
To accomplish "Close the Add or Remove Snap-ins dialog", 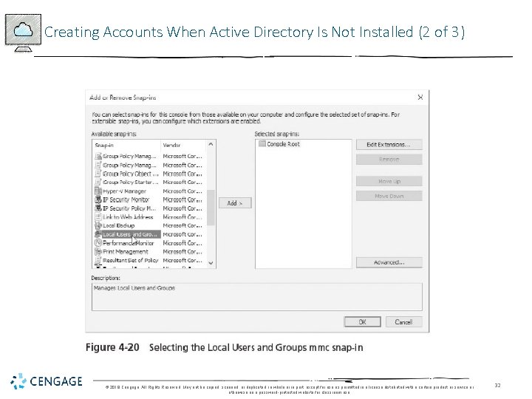I will [420, 98].
